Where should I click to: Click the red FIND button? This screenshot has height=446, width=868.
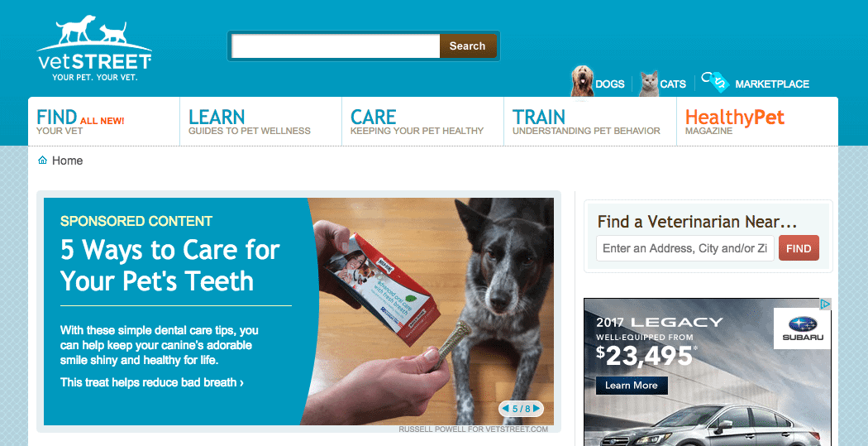[799, 248]
